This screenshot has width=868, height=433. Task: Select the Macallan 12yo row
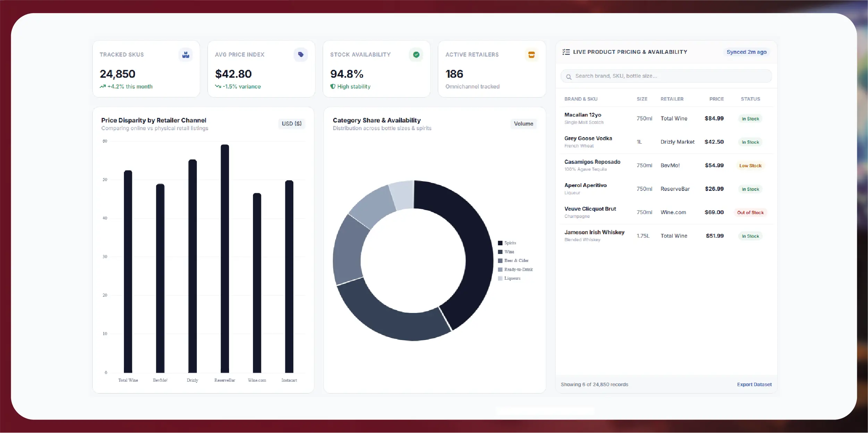(x=666, y=118)
